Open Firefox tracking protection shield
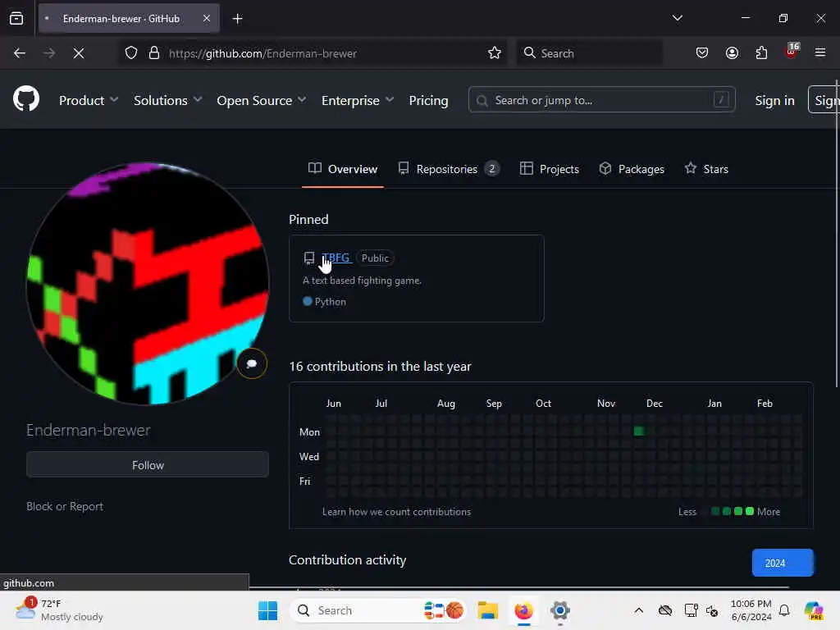This screenshot has width=840, height=630. [131, 53]
